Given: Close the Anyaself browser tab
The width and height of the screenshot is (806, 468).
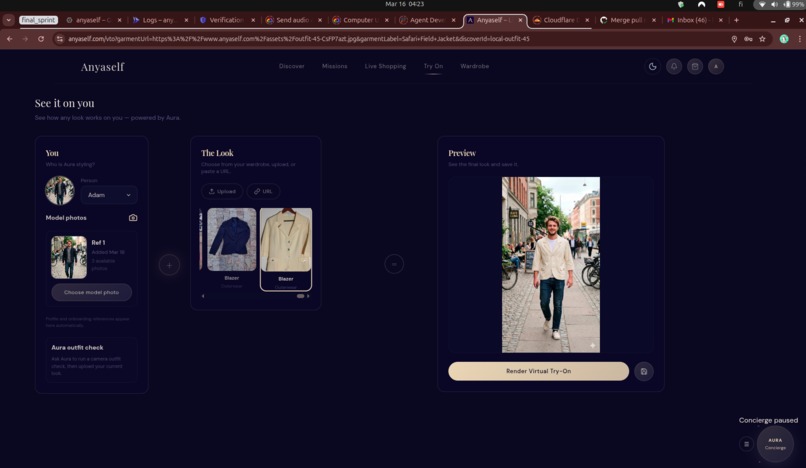Looking at the screenshot, I should (520, 20).
